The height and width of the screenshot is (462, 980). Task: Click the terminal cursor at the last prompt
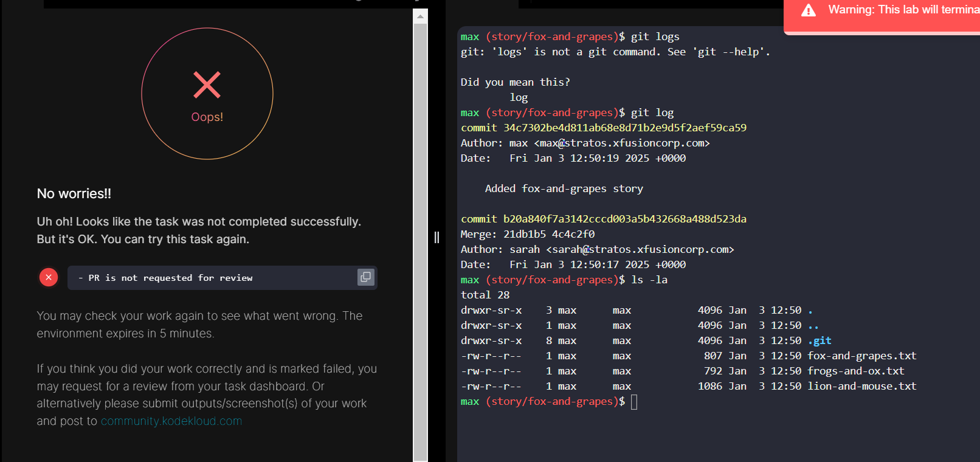tap(634, 402)
